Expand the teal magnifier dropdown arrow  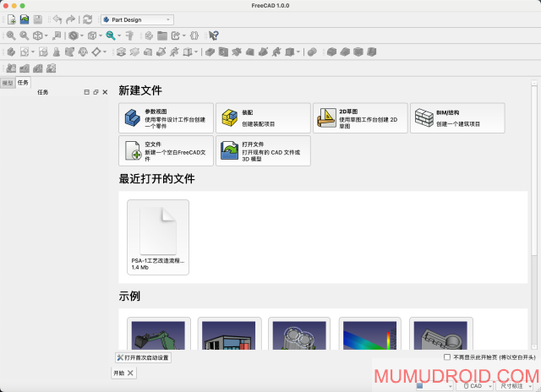tap(119, 35)
